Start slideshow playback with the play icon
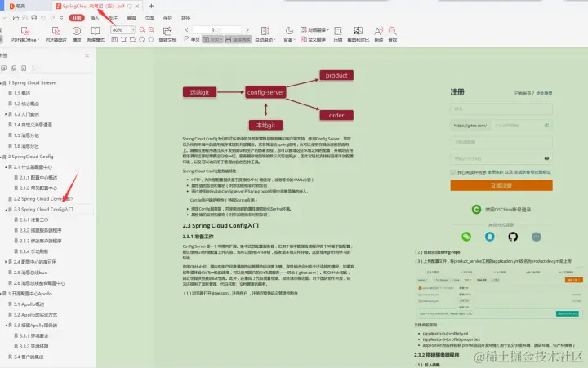The image size is (588, 368). [x=77, y=31]
